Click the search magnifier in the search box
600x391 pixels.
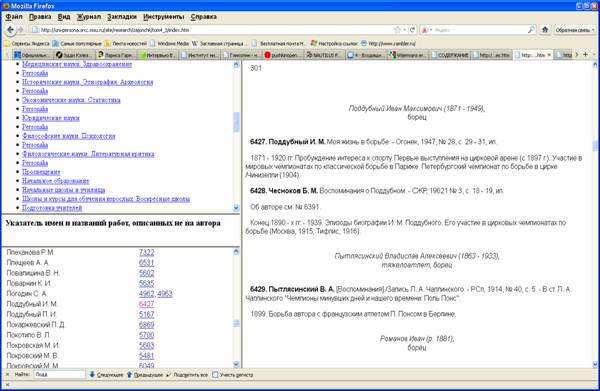point(531,30)
